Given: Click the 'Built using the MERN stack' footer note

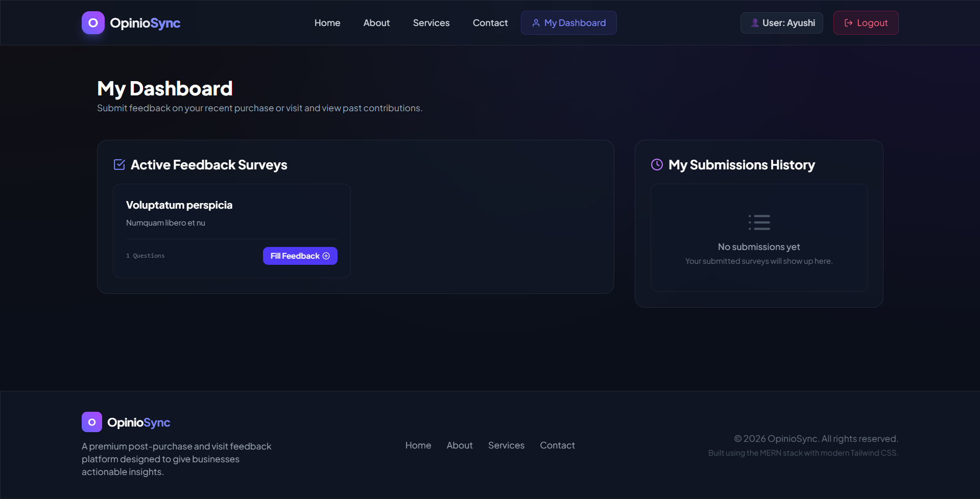Looking at the screenshot, I should [x=803, y=453].
